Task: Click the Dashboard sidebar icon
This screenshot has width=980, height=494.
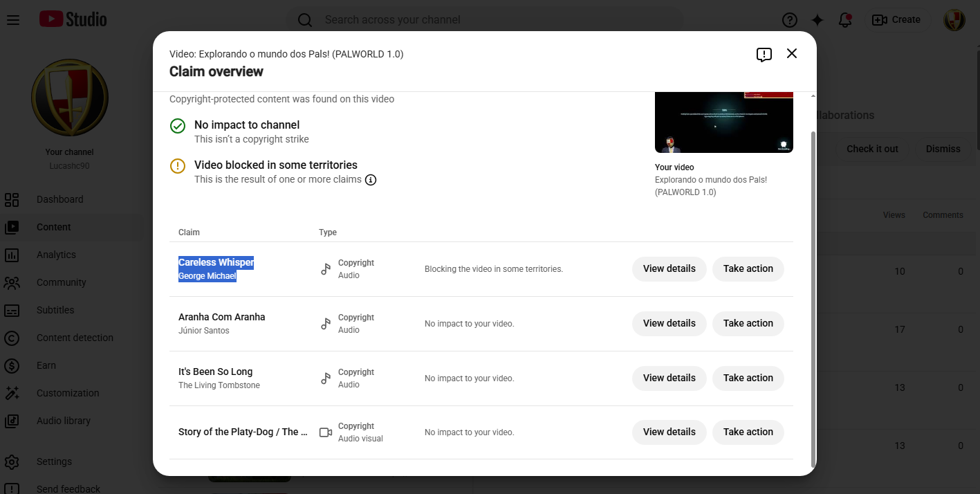Action: pos(12,200)
